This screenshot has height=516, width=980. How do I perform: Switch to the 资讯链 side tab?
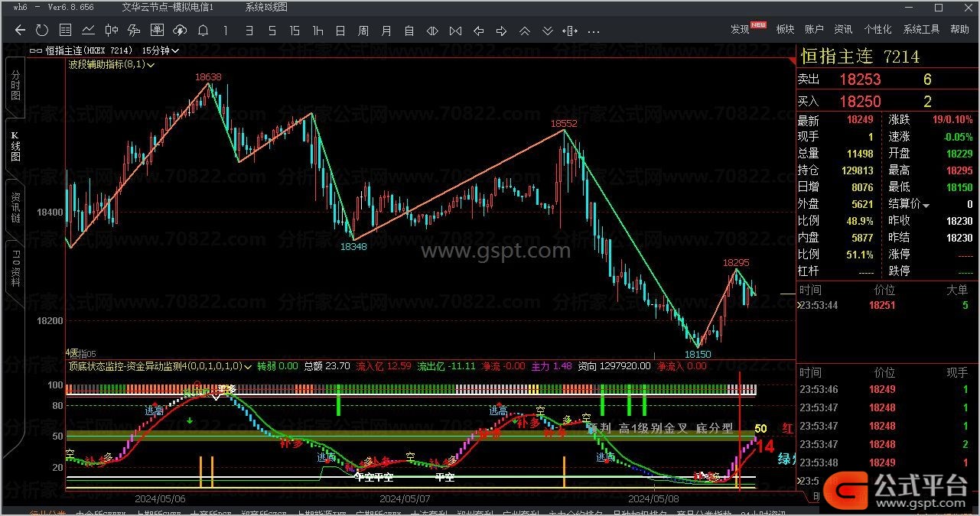tap(15, 207)
